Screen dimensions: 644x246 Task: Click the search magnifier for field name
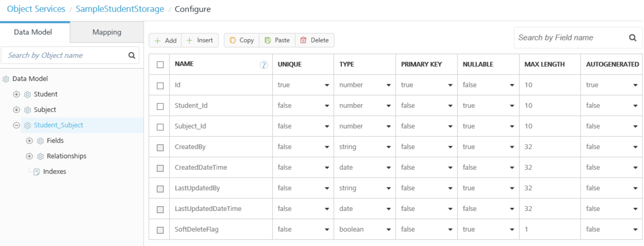point(633,38)
